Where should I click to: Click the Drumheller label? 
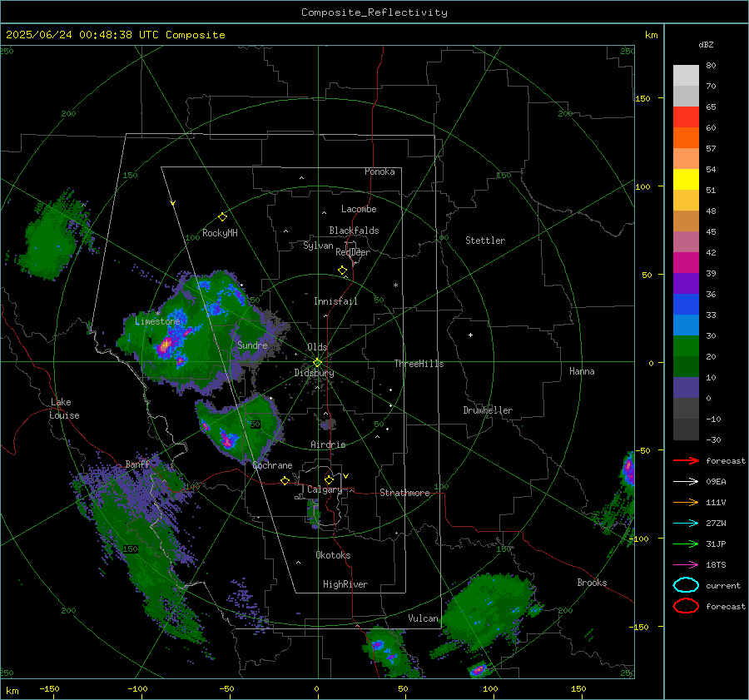[x=488, y=410]
